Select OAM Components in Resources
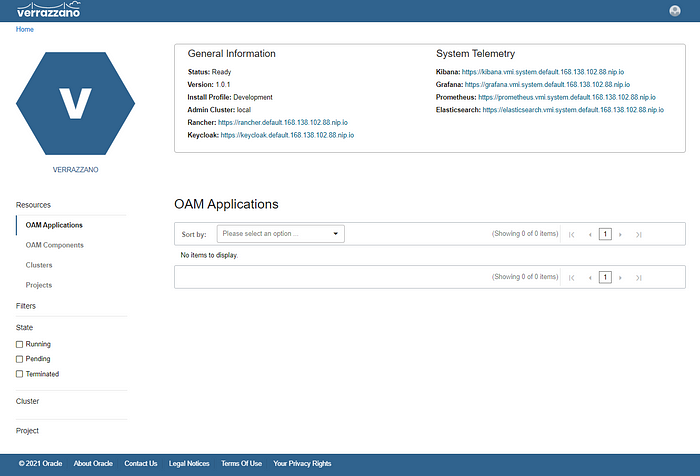Viewport: 700px width, 476px height. click(54, 245)
